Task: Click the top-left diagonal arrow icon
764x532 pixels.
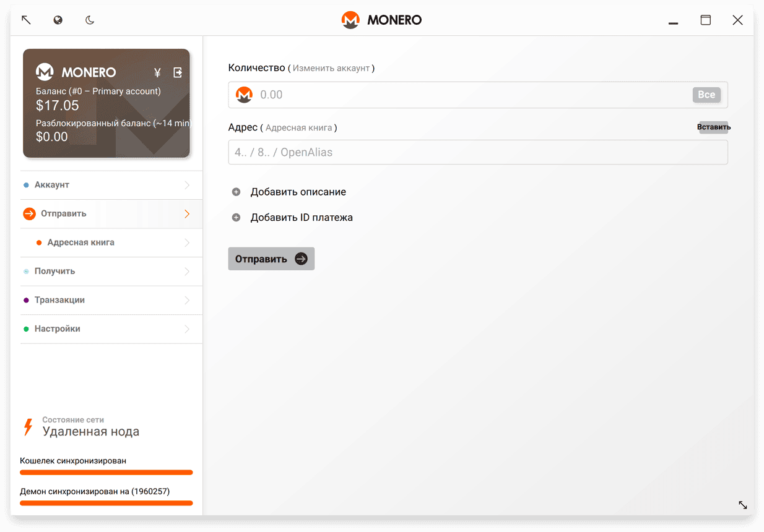Action: tap(26, 20)
